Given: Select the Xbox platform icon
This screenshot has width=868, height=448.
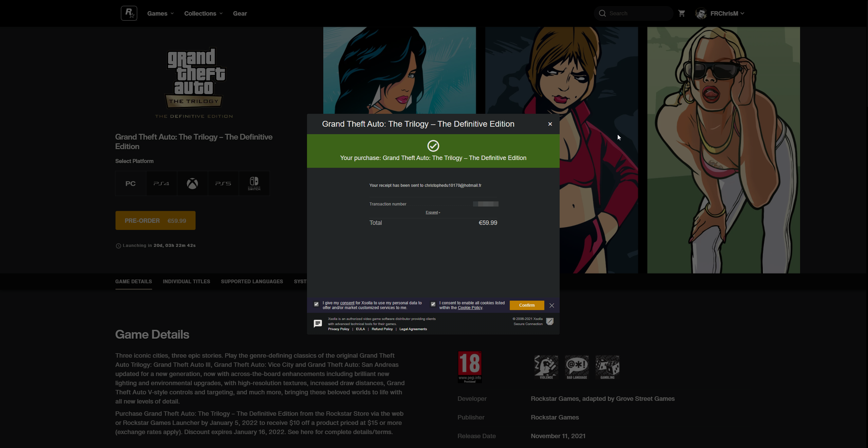Looking at the screenshot, I should [193, 183].
